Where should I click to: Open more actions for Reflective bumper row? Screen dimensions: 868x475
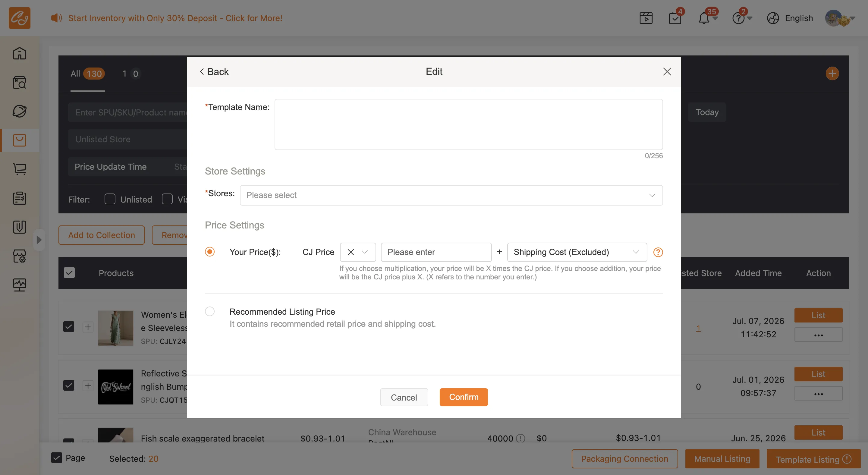pos(818,394)
